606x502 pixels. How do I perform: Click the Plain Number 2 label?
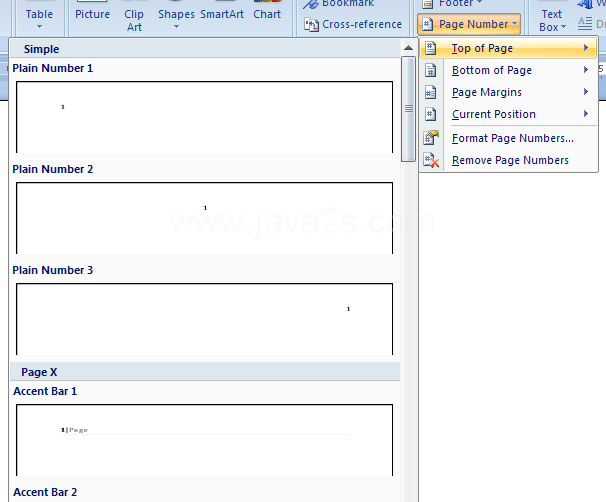click(x=53, y=169)
